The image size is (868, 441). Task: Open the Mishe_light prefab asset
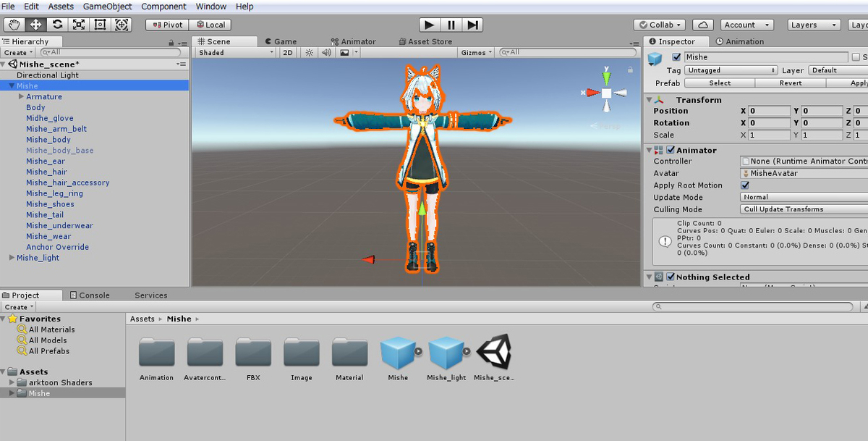(x=446, y=353)
